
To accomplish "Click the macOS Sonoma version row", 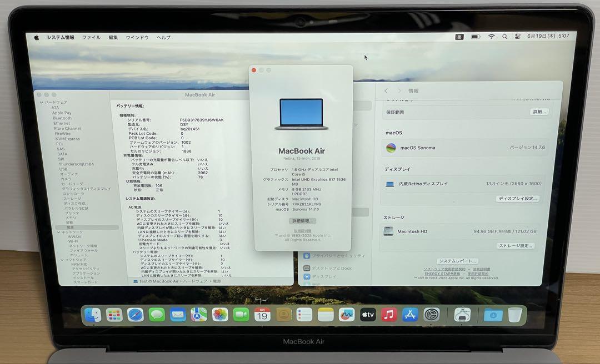I will coord(465,148).
